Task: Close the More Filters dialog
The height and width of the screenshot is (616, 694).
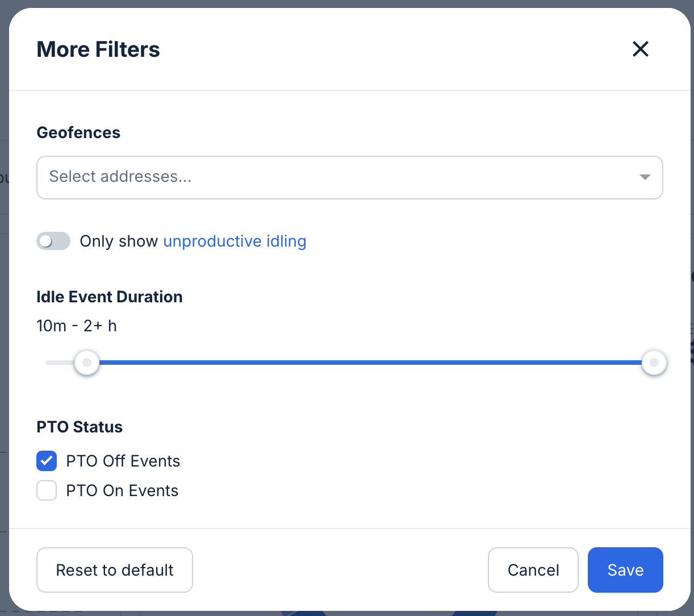Action: pos(640,49)
